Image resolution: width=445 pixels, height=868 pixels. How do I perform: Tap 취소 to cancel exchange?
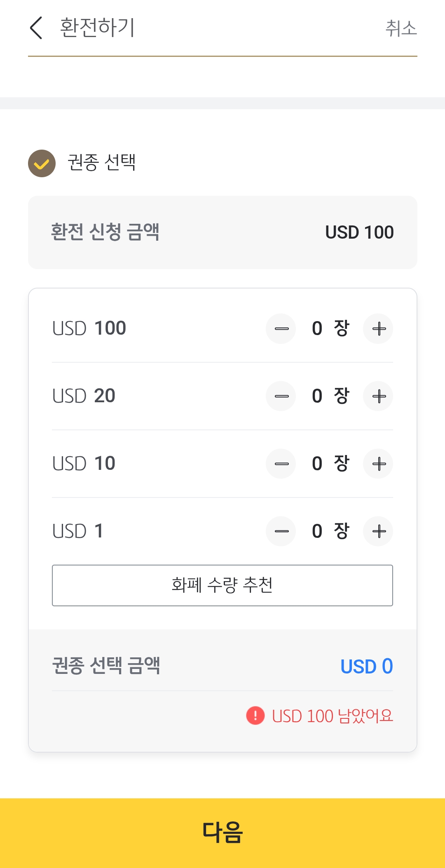(x=401, y=28)
